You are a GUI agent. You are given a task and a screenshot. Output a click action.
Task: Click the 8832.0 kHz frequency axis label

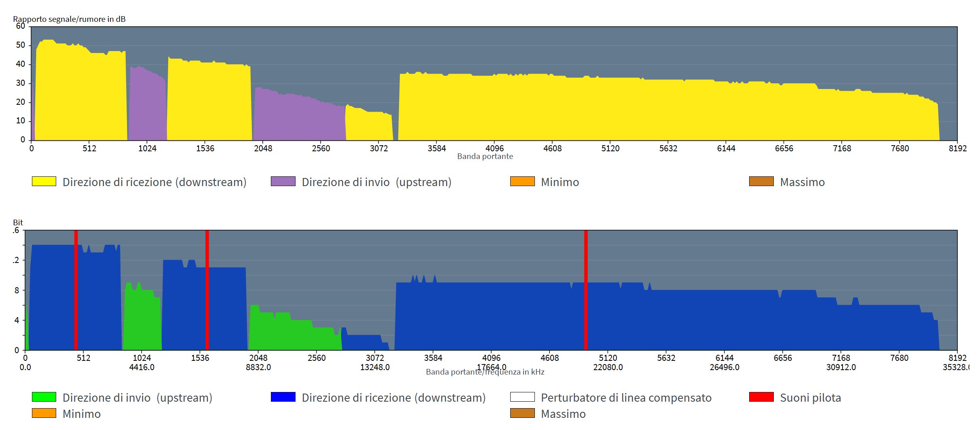point(258,367)
